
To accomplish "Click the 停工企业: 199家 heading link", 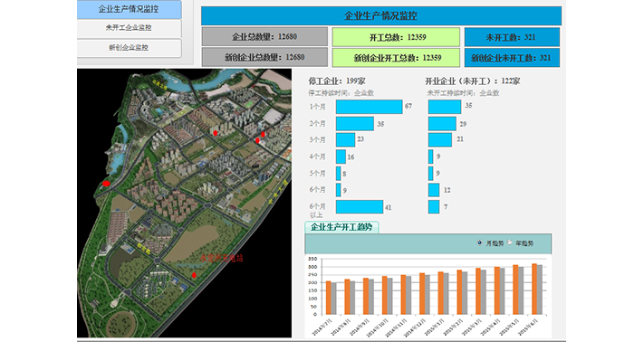I will [337, 81].
